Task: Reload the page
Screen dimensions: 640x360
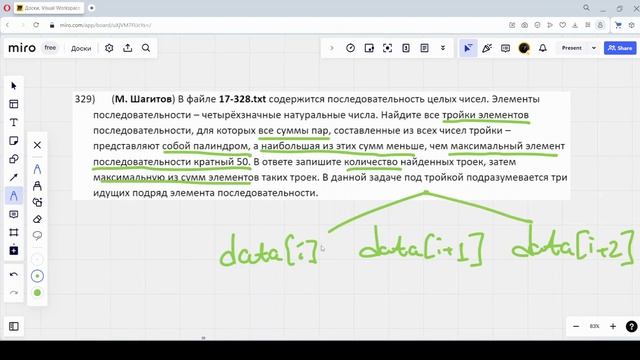Action: pos(36,25)
